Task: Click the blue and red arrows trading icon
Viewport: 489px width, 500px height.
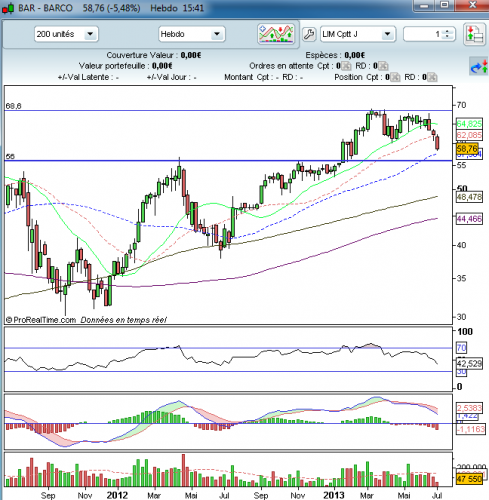Action: 479,66
